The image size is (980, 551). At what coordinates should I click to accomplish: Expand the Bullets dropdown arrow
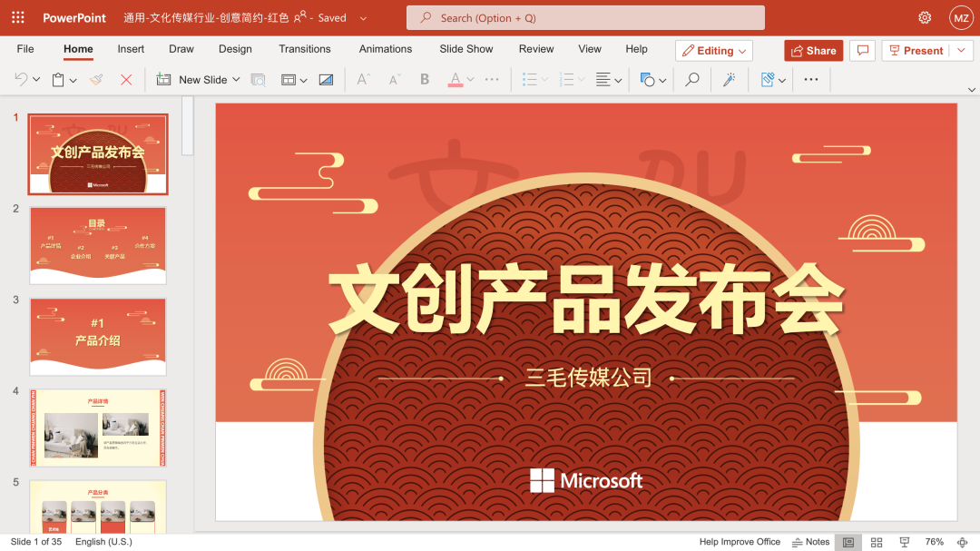pos(545,80)
